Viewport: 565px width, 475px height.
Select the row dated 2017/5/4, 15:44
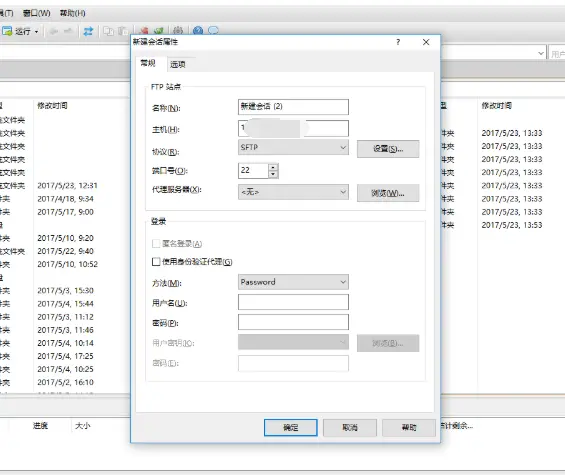point(65,304)
